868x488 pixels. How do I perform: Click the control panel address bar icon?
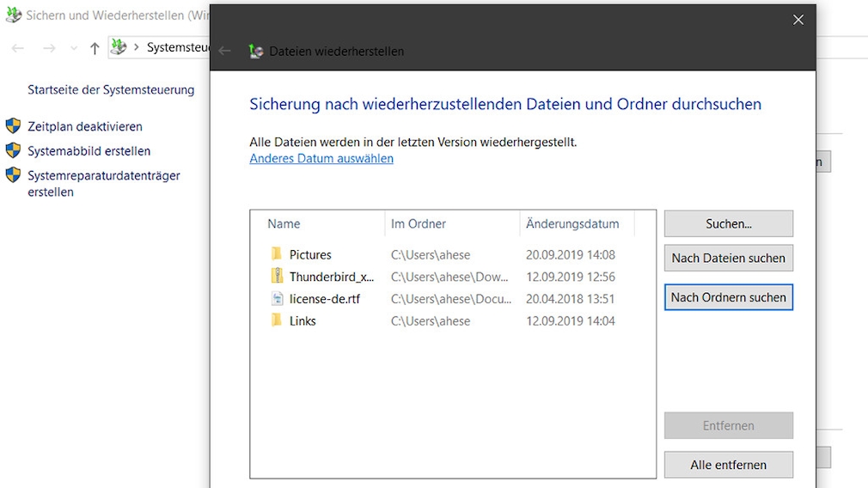coord(119,47)
